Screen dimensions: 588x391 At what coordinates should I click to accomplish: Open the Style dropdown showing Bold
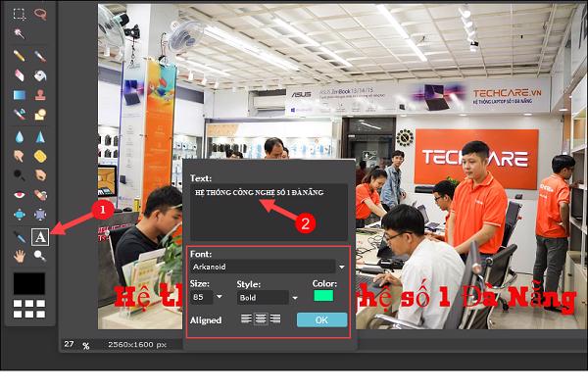pyautogui.click(x=268, y=298)
